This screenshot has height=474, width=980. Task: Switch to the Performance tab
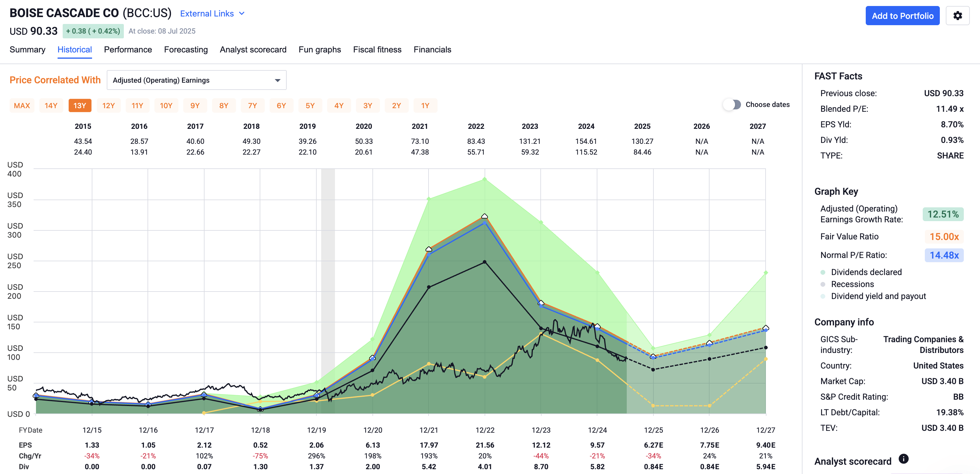pyautogui.click(x=128, y=49)
